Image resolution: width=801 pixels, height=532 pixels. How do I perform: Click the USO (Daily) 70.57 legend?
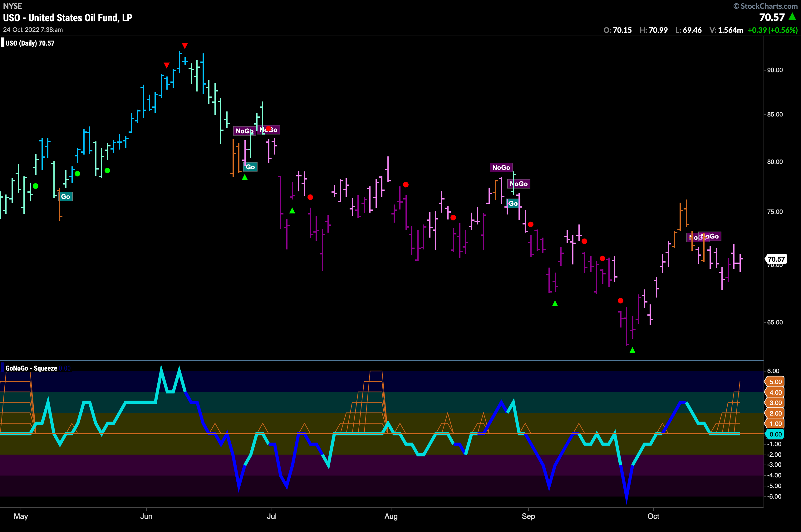(x=28, y=43)
